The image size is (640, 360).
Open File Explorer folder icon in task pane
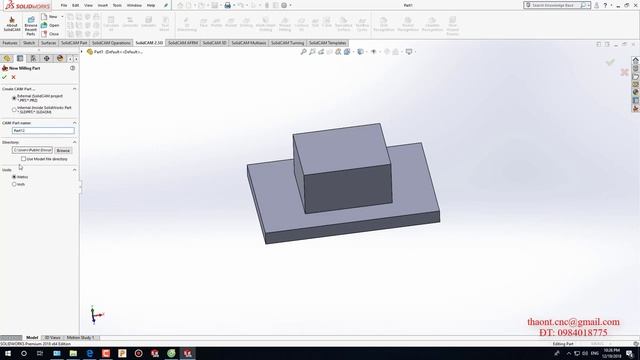(x=636, y=76)
